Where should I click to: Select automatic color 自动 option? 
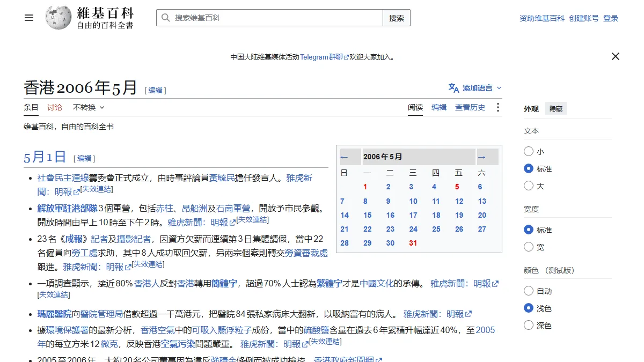click(529, 291)
